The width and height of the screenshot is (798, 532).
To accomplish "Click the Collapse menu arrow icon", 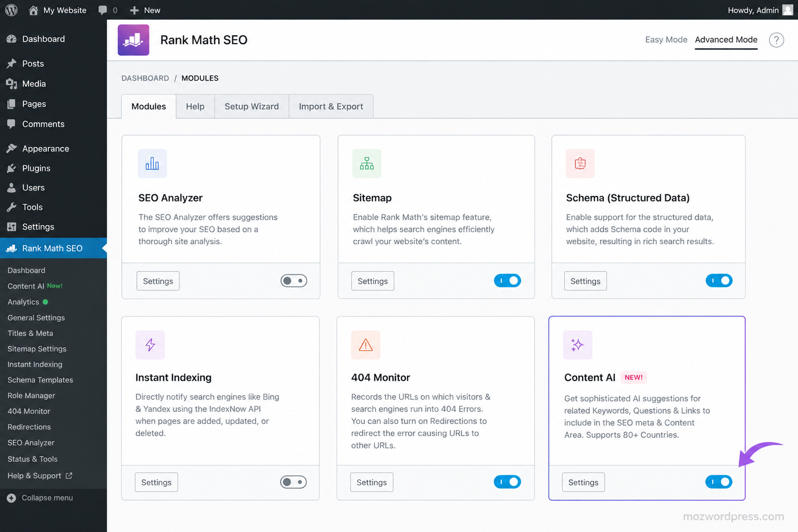I will [11, 498].
